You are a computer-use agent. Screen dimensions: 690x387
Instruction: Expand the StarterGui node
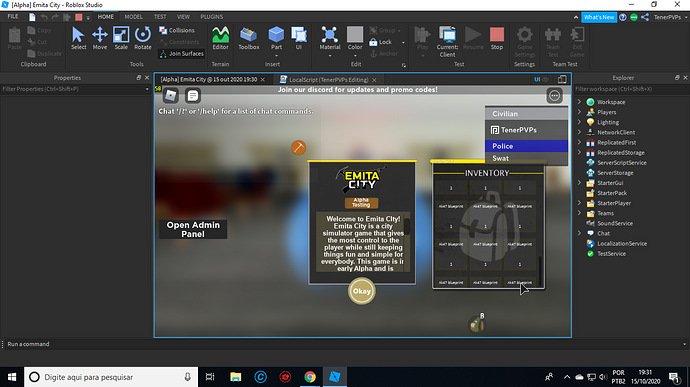(x=580, y=183)
